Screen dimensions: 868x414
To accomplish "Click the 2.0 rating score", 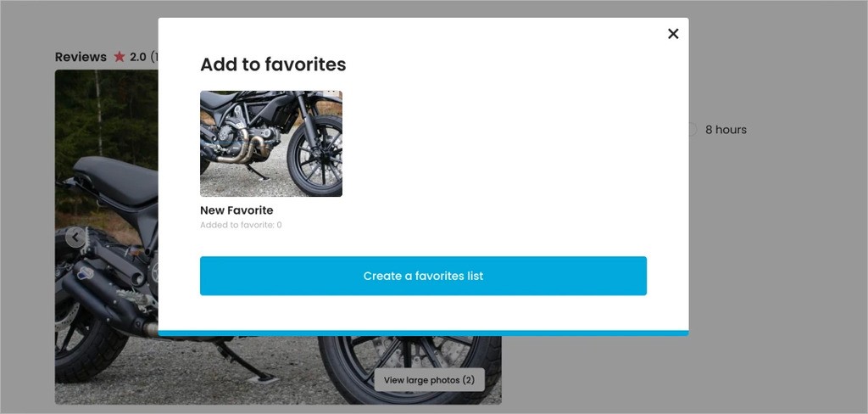I will pos(137,57).
